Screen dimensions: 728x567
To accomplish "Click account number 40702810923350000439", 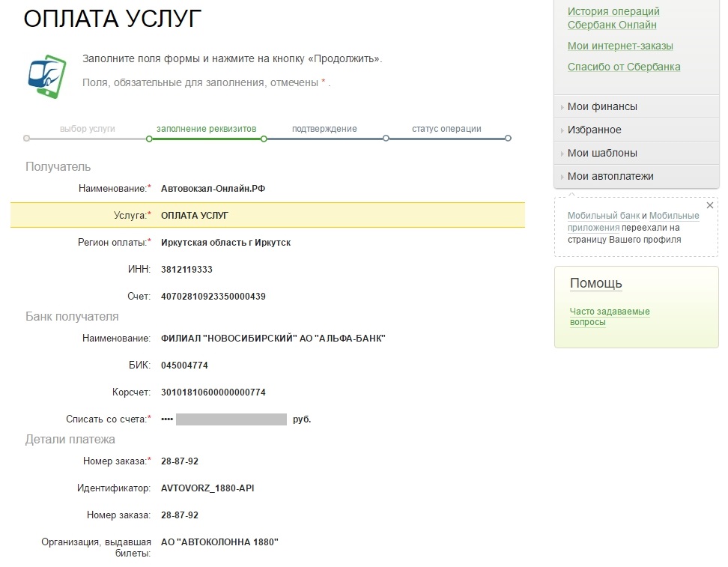I will pyautogui.click(x=213, y=297).
